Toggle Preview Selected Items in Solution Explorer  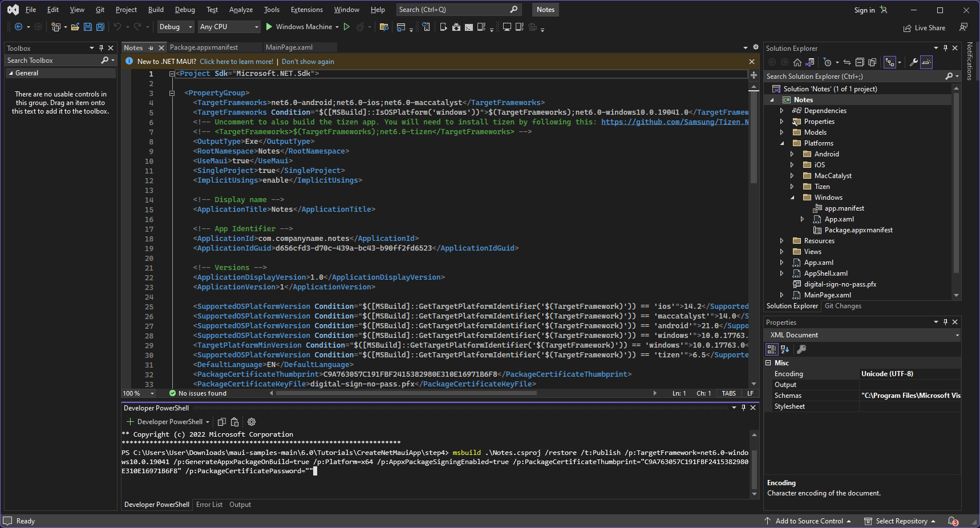(926, 62)
